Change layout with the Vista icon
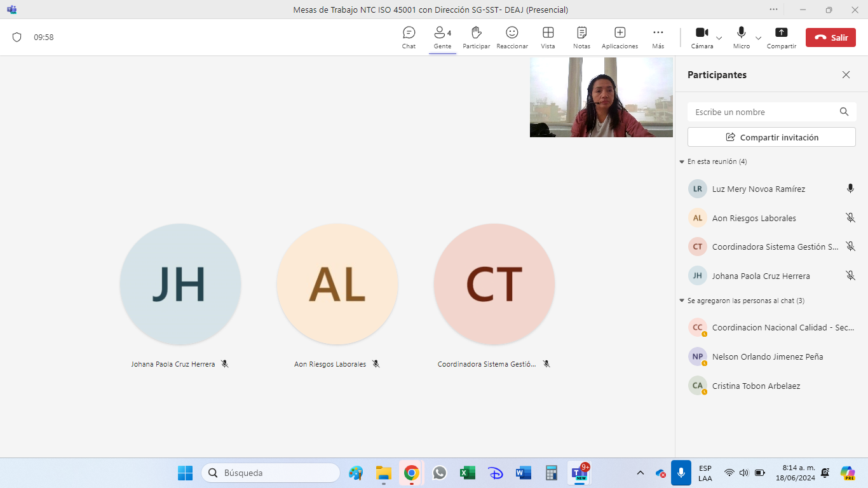The image size is (868, 488). [548, 37]
